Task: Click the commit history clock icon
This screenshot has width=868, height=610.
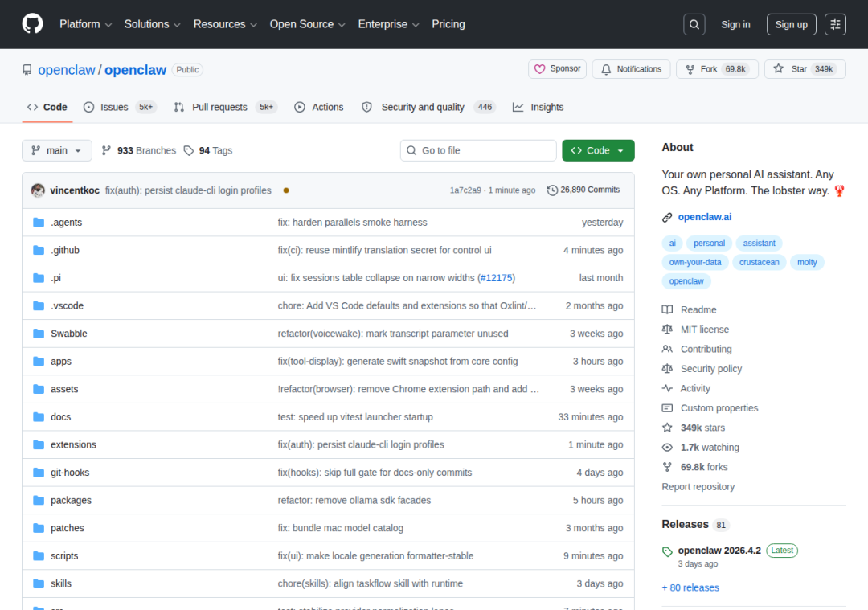Action: pyautogui.click(x=551, y=190)
